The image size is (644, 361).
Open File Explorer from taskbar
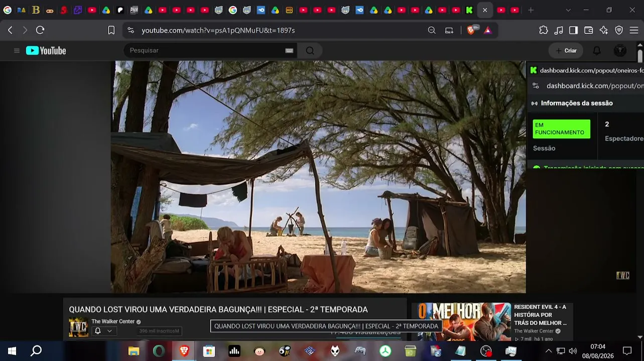click(x=134, y=351)
